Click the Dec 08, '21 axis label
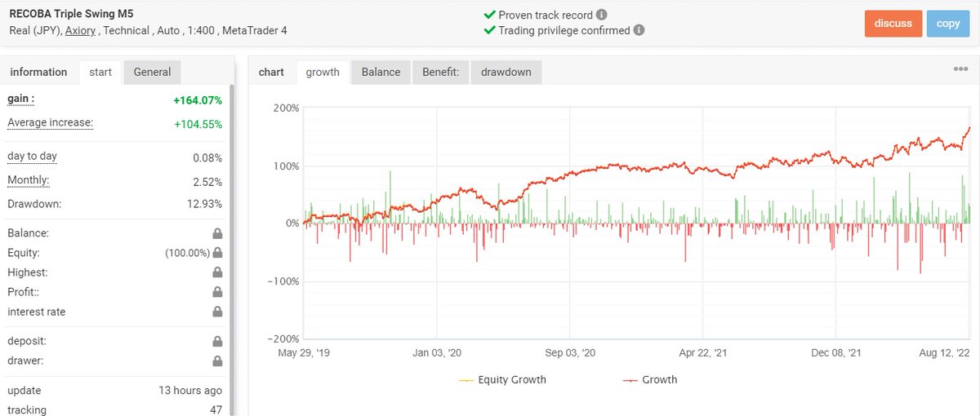The image size is (980, 416). (835, 353)
